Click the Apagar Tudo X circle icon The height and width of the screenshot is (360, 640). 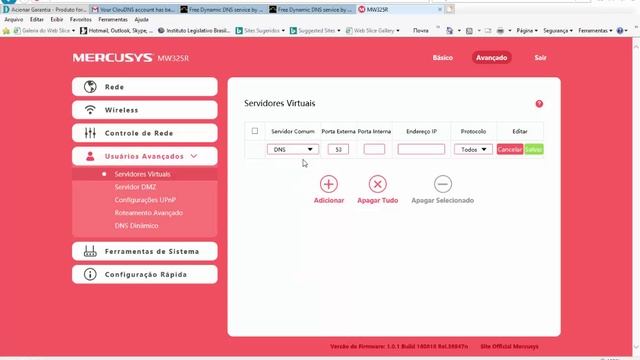click(378, 184)
